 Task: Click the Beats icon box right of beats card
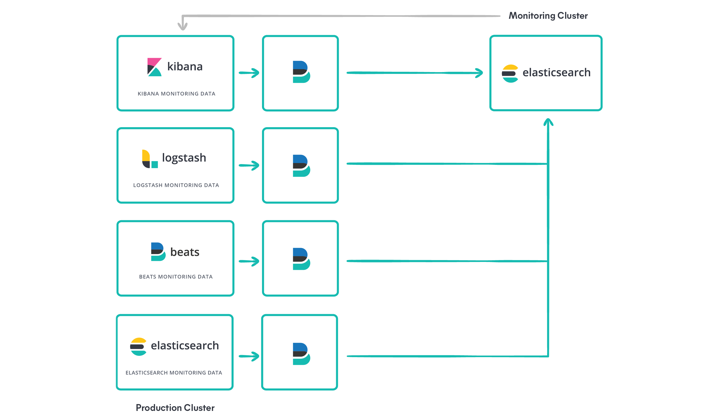[300, 258]
